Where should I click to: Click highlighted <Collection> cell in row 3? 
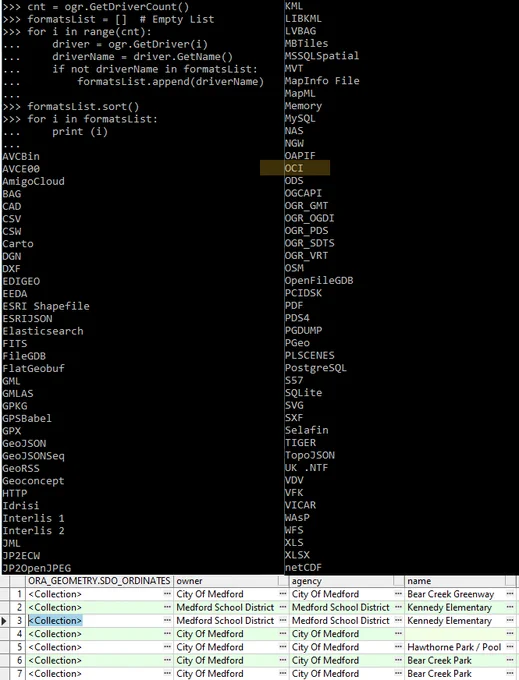tap(55, 621)
